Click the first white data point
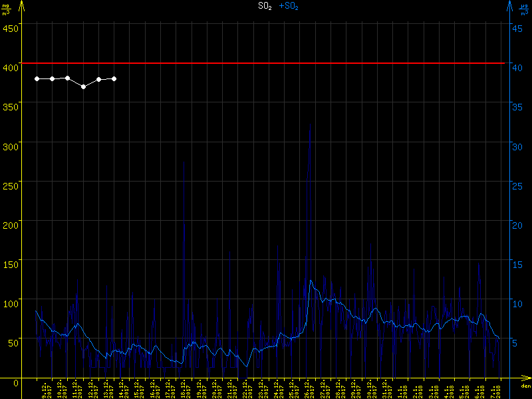 point(37,79)
